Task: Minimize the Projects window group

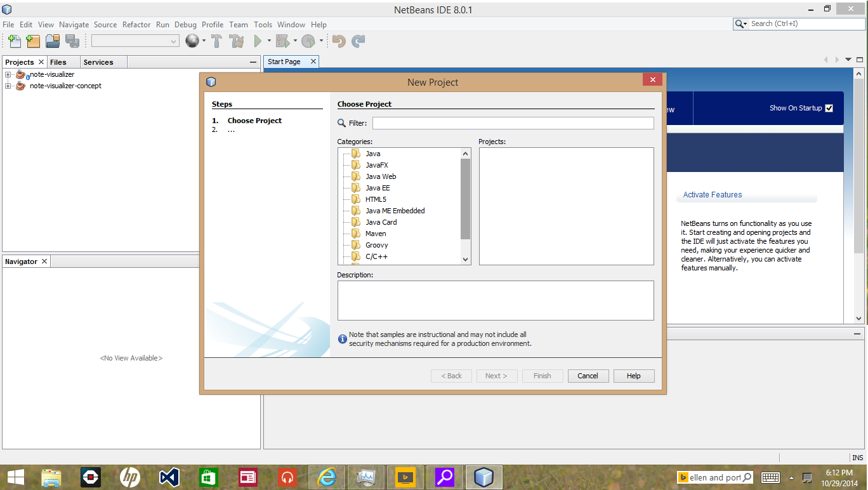Action: point(253,62)
